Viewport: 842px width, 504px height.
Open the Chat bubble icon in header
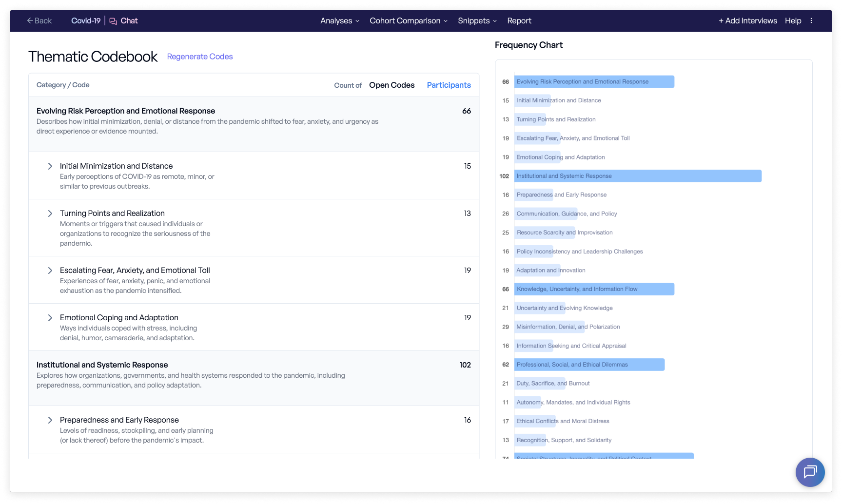click(113, 21)
